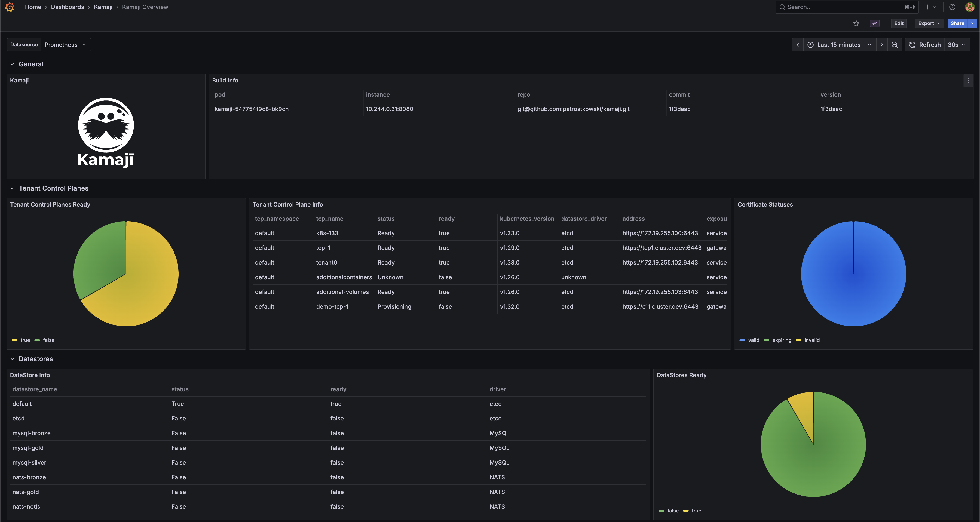Click the Refresh icon in the toolbar
This screenshot has width=980, height=522.
[912, 45]
